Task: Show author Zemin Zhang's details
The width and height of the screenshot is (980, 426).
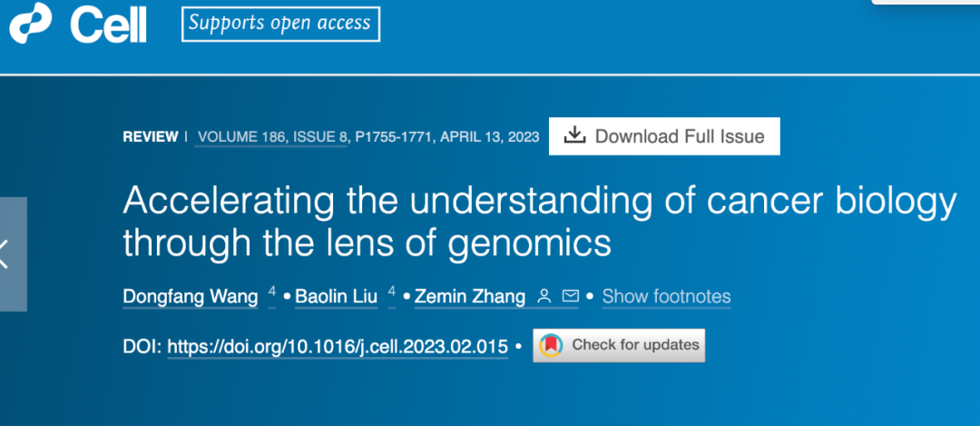Action: coord(470,296)
